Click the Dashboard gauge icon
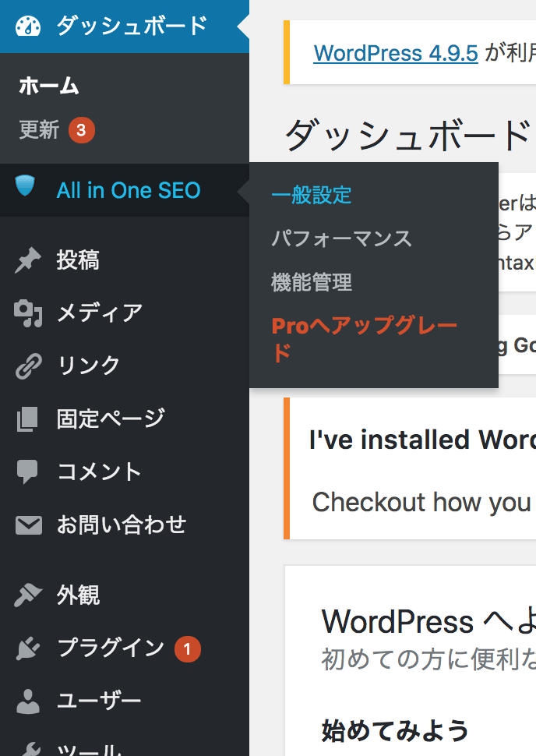536x756 pixels. pos(28,26)
